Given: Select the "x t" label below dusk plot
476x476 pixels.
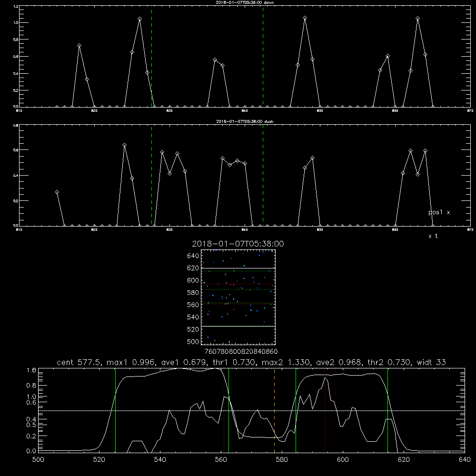Looking at the screenshot, I should coord(433,236).
